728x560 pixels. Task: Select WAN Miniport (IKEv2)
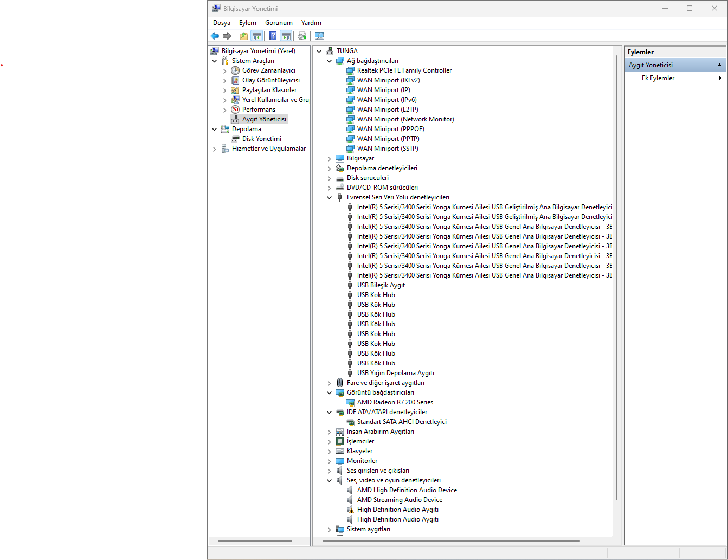(x=388, y=80)
